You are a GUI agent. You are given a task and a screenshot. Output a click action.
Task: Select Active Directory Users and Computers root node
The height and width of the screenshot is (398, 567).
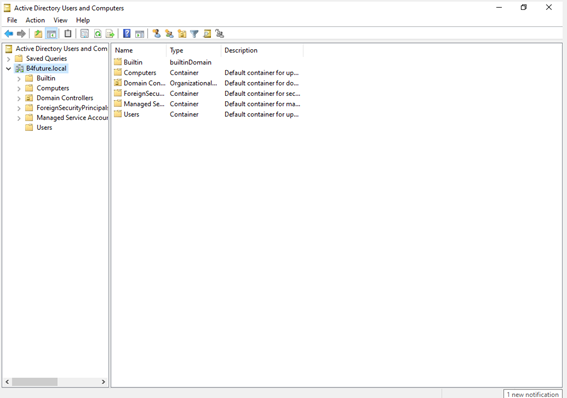point(56,48)
